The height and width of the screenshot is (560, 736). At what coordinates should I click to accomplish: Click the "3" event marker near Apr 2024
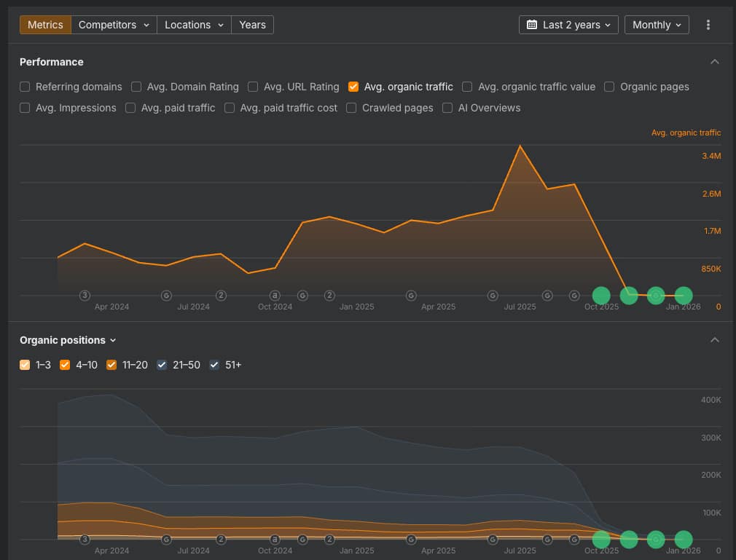pyautogui.click(x=85, y=296)
